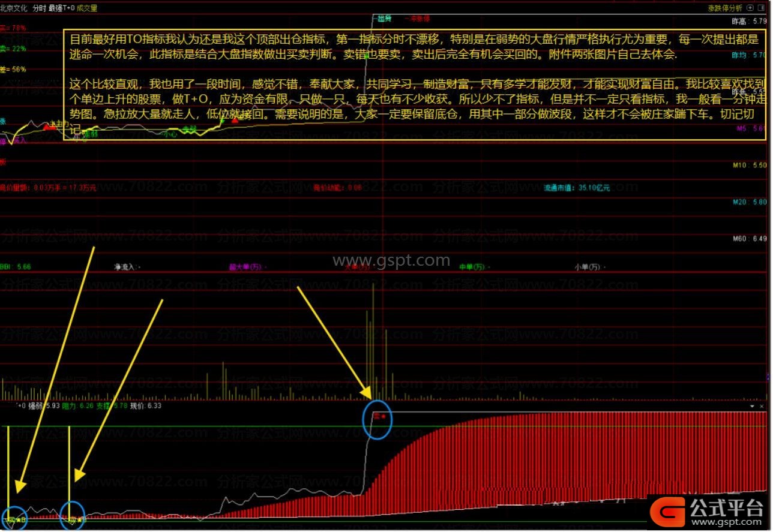The width and height of the screenshot is (773, 532).
Task: Click the 流通市值 35.10亿元 readout
Action: [577, 188]
